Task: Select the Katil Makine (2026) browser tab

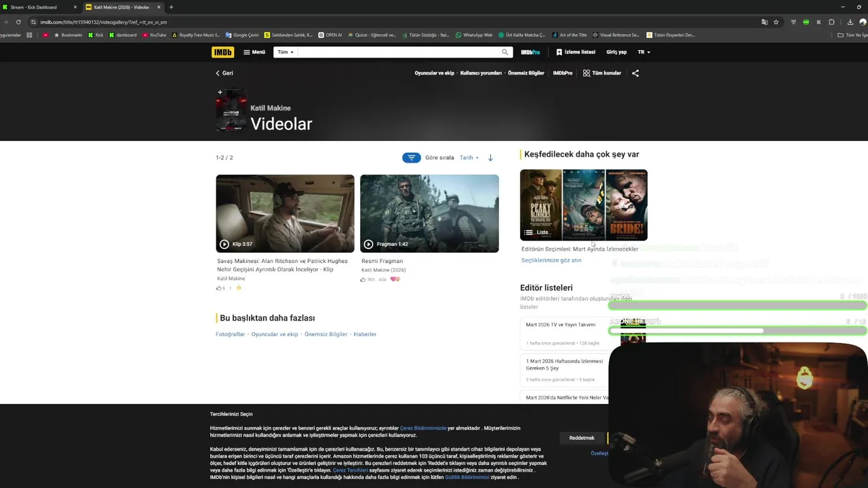Action: click(122, 7)
